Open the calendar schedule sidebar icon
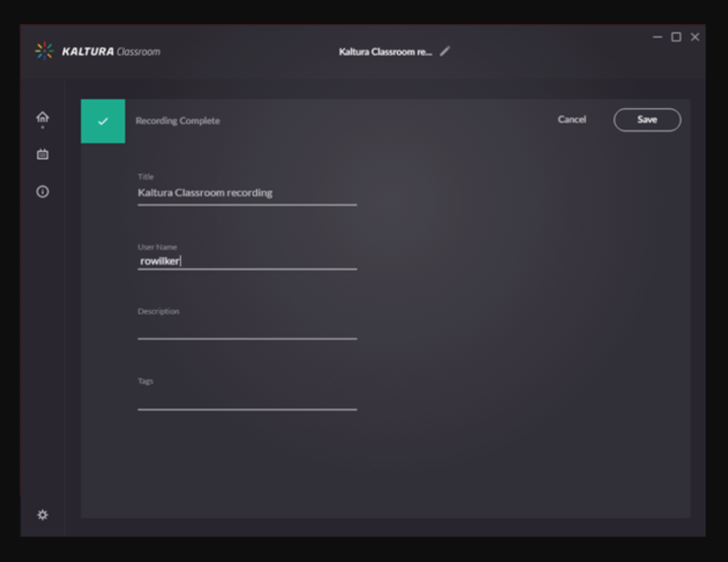This screenshot has height=562, width=728. coord(42,154)
